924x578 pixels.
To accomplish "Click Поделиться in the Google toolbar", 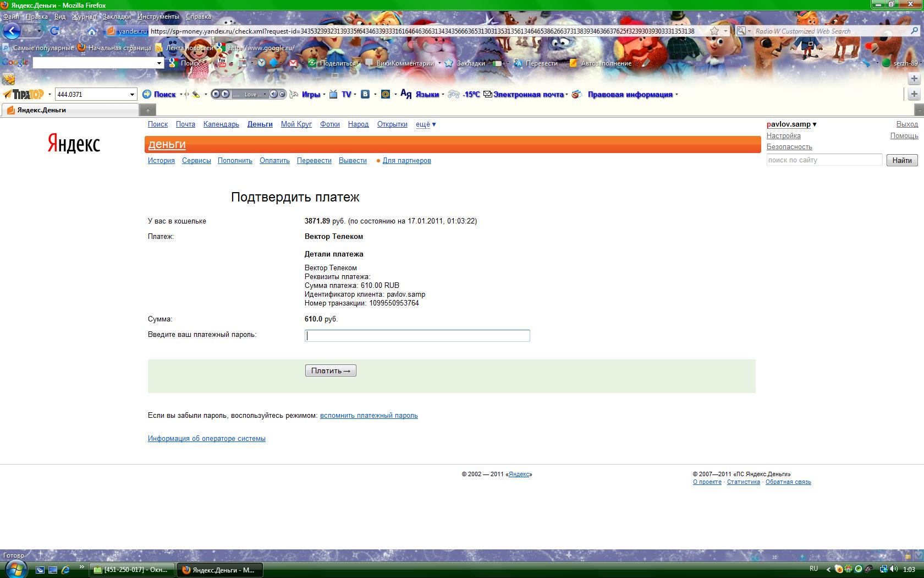I will tap(332, 63).
